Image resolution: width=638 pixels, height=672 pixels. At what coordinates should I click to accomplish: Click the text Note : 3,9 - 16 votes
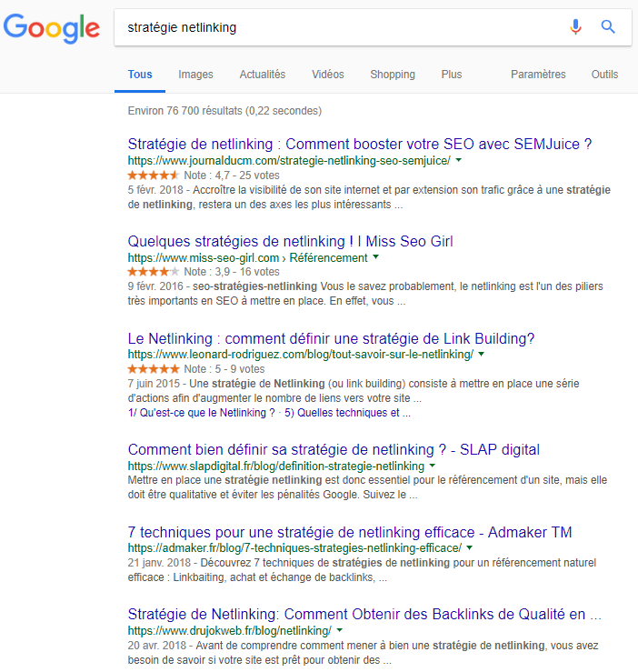coord(232,272)
